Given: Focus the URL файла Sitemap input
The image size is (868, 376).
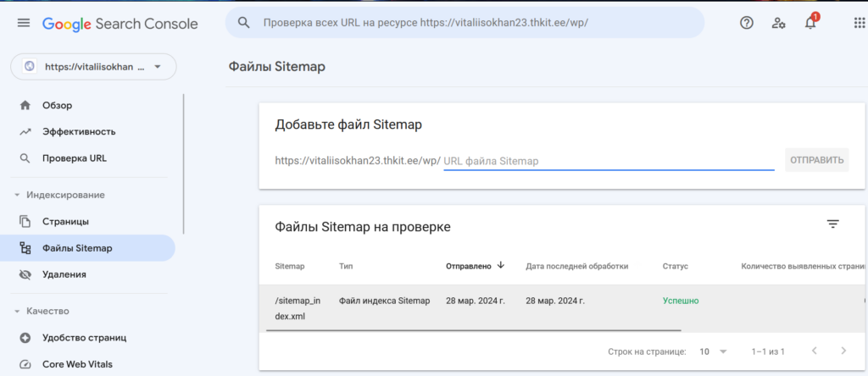Looking at the screenshot, I should [x=609, y=161].
